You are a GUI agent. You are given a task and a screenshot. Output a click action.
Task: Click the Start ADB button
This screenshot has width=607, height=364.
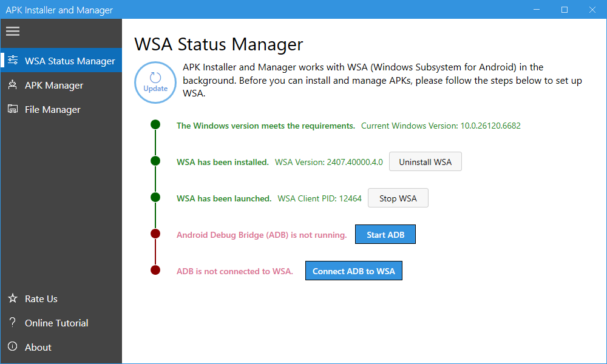(385, 235)
